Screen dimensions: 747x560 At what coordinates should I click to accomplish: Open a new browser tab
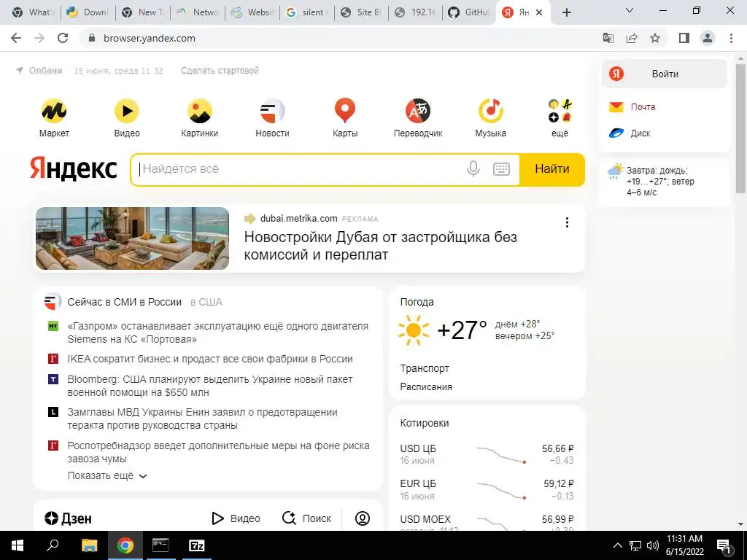(566, 13)
